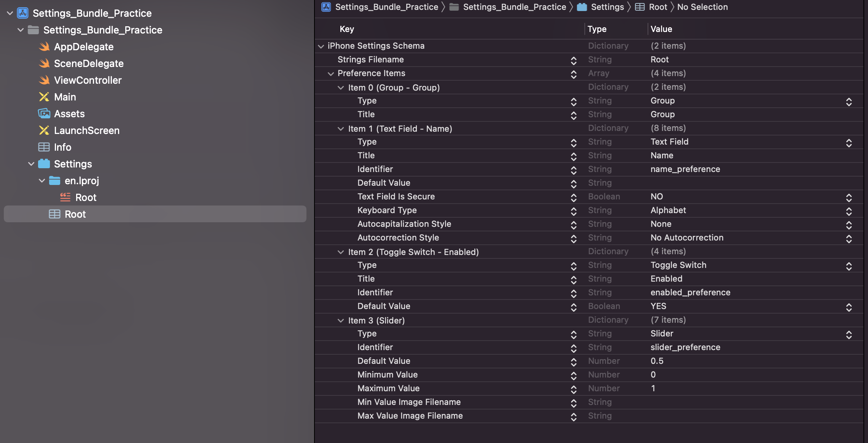Click the Settings bundle icon in the breadcrumb
868x443 pixels.
click(x=582, y=7)
